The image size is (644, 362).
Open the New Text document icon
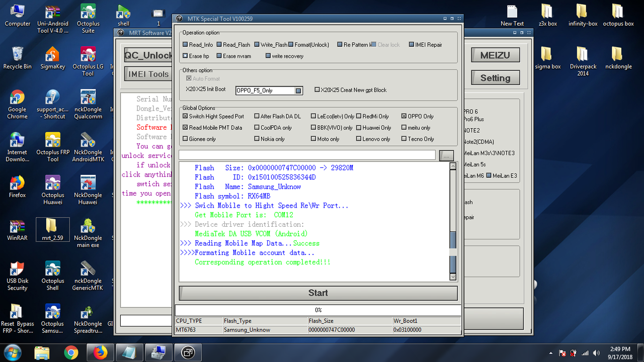click(512, 15)
